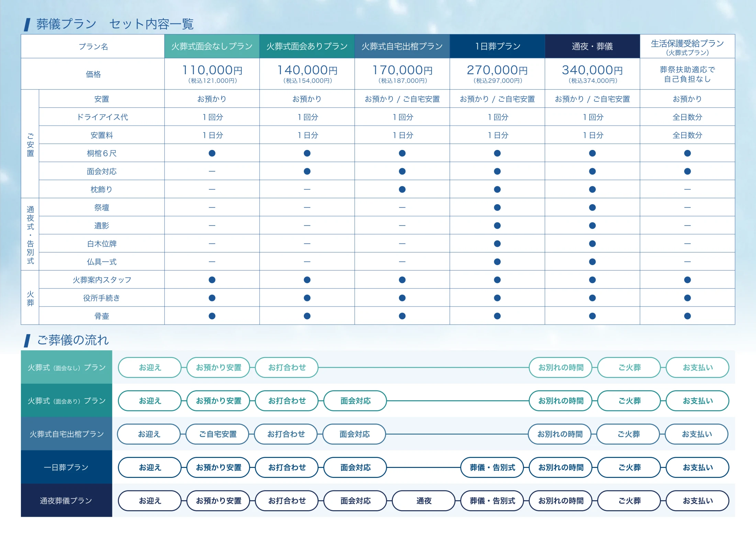Click the 遺影 dot under 通夜・葬儀
This screenshot has height=535, width=756.
[x=592, y=226]
